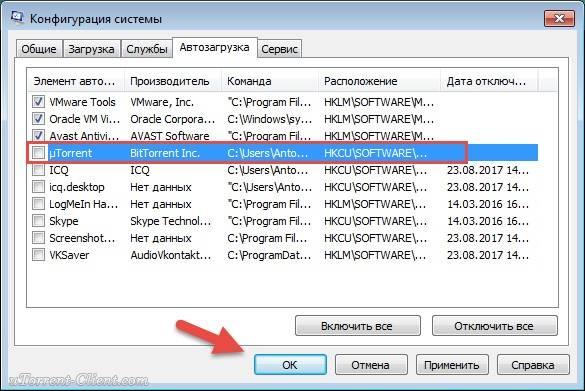Sort by the Расположение column header

click(379, 81)
